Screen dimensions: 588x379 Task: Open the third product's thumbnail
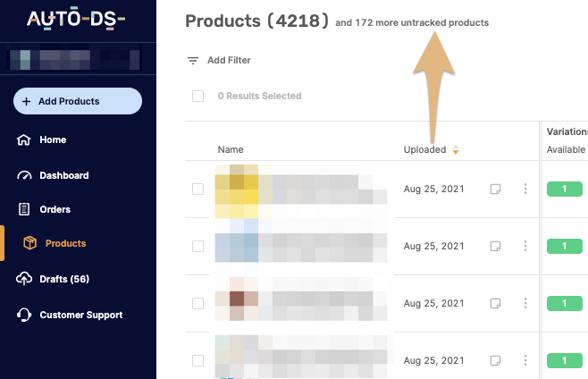(237, 303)
